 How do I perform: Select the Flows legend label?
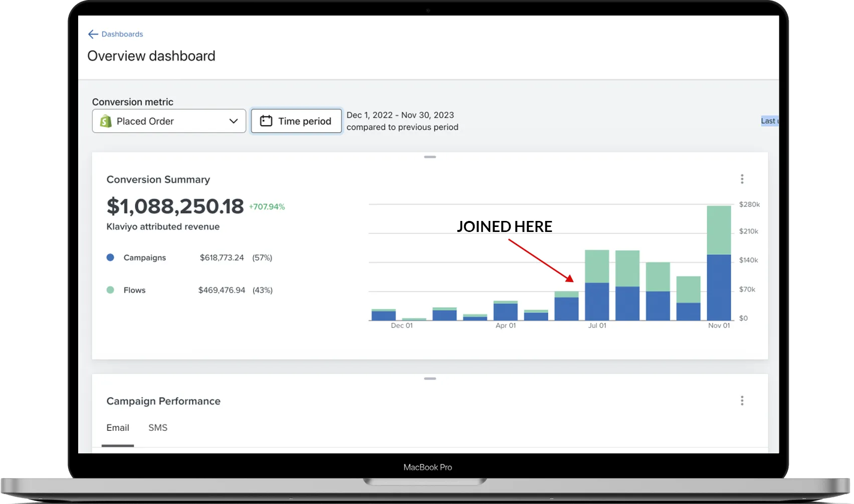(134, 290)
